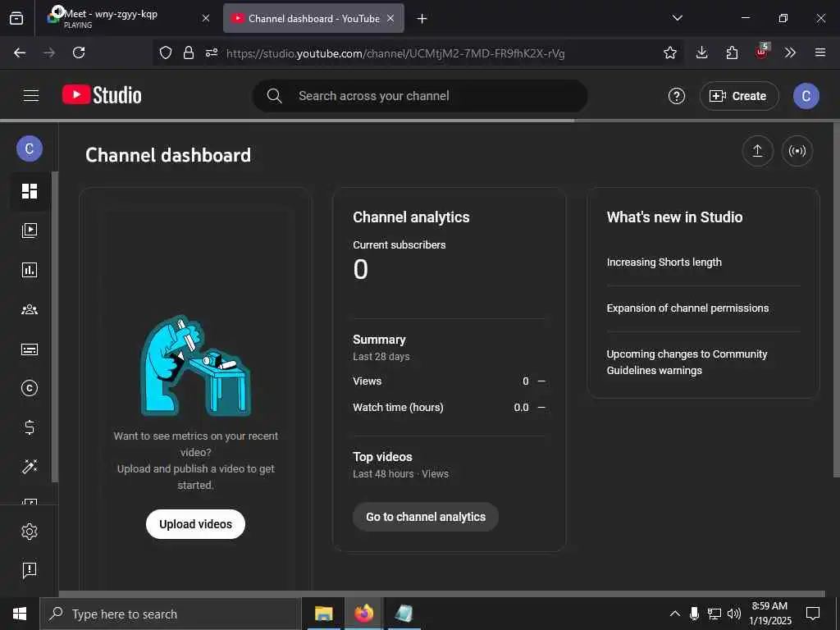The height and width of the screenshot is (630, 840).
Task: Reload the page in Firefox
Action: pos(79,52)
